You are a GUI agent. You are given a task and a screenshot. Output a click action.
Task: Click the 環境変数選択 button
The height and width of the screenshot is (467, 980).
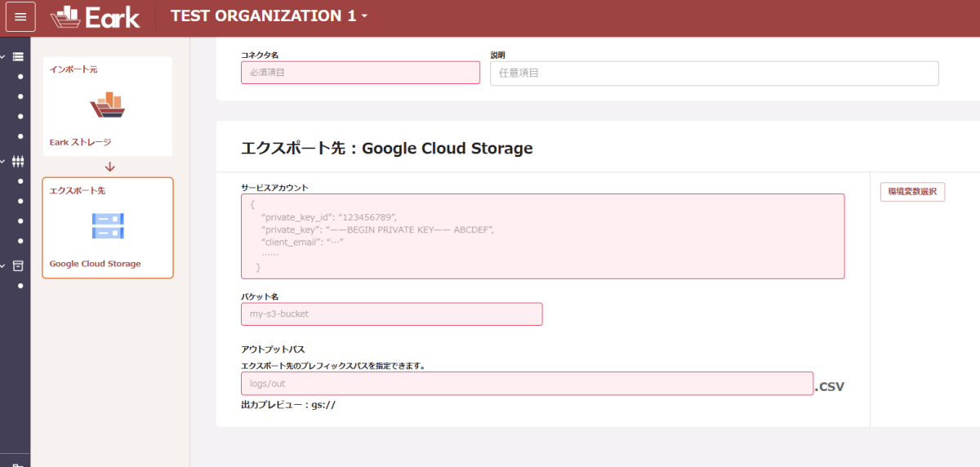point(912,192)
